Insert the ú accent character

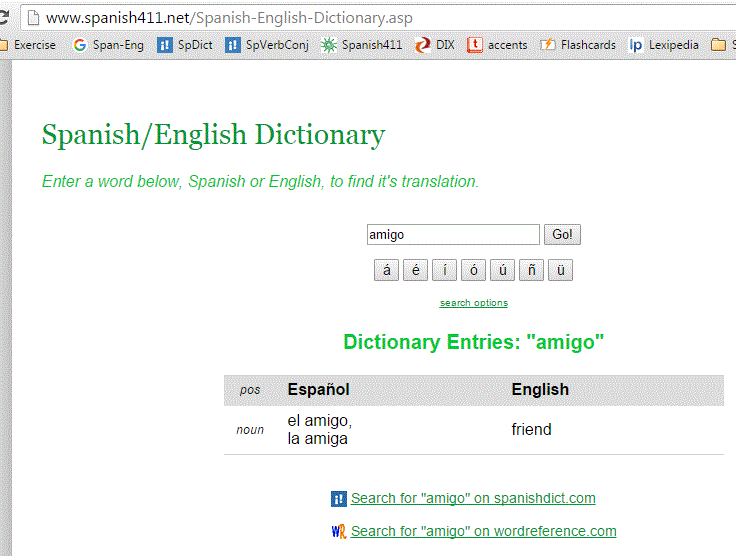(503, 270)
